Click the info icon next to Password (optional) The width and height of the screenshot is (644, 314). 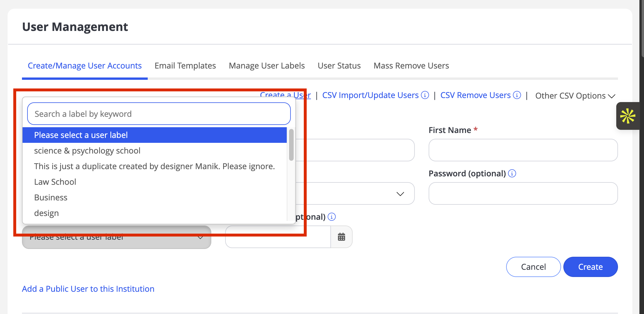click(x=512, y=173)
